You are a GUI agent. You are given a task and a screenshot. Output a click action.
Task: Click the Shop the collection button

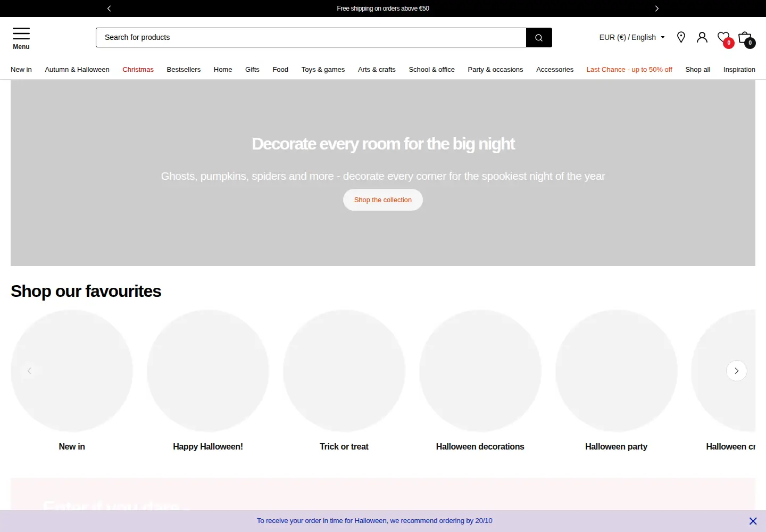click(x=383, y=200)
